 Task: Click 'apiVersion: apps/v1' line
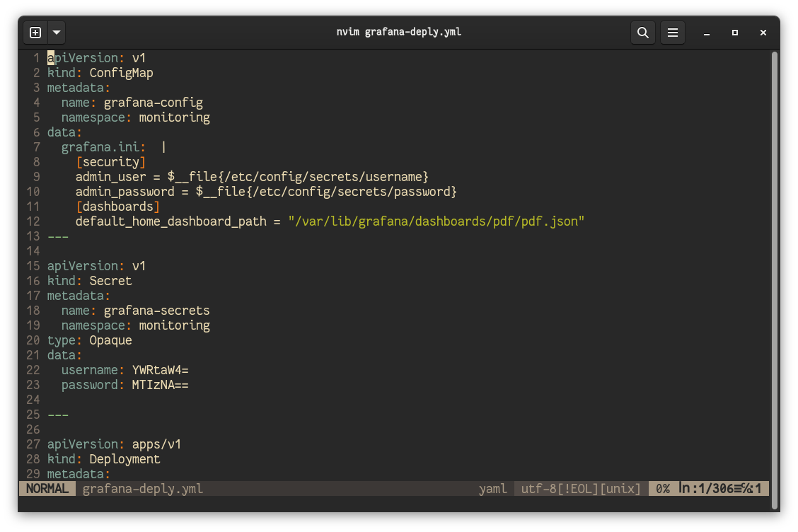(114, 444)
